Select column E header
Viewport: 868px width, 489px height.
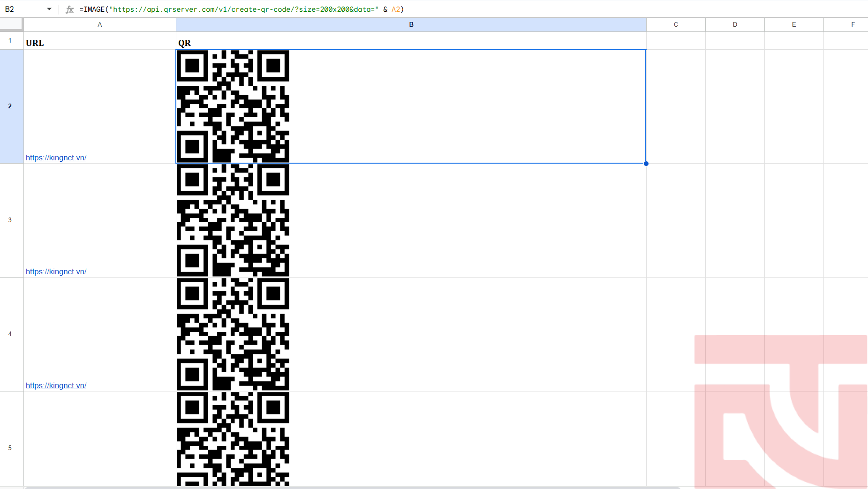point(794,24)
